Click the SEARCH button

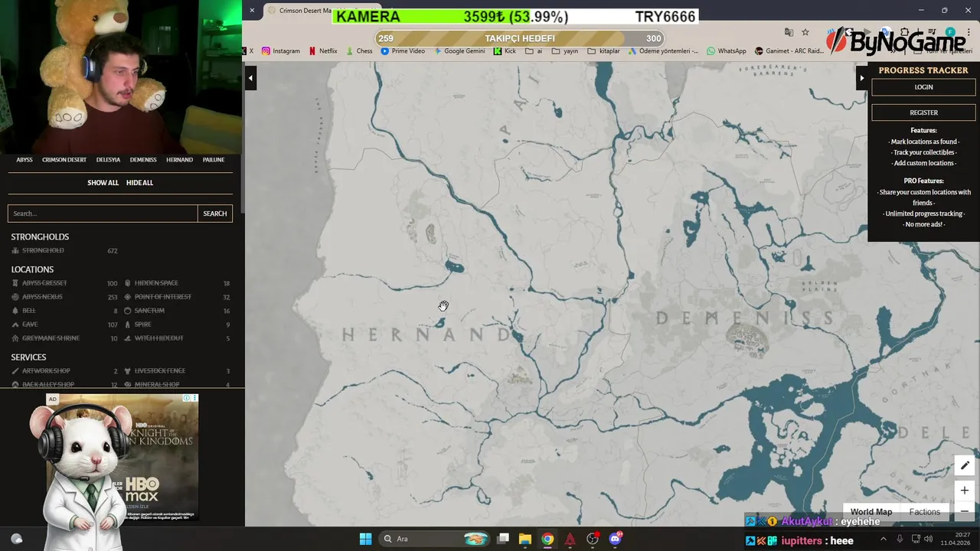215,214
